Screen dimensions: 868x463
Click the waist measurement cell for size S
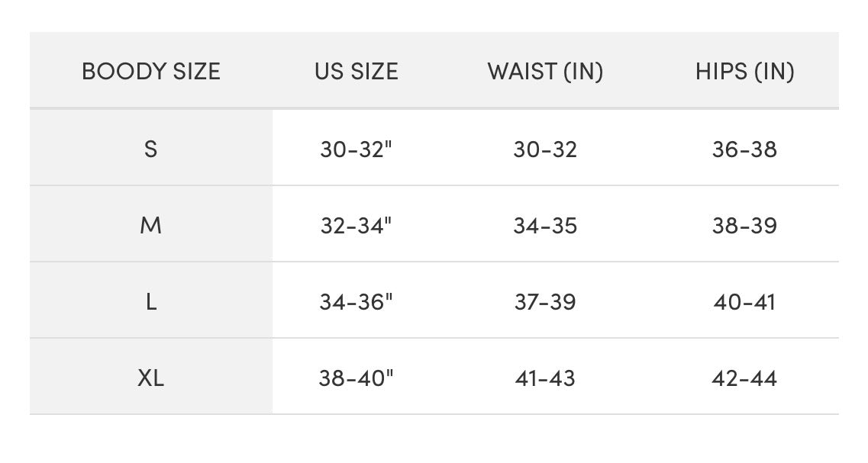tap(545, 149)
